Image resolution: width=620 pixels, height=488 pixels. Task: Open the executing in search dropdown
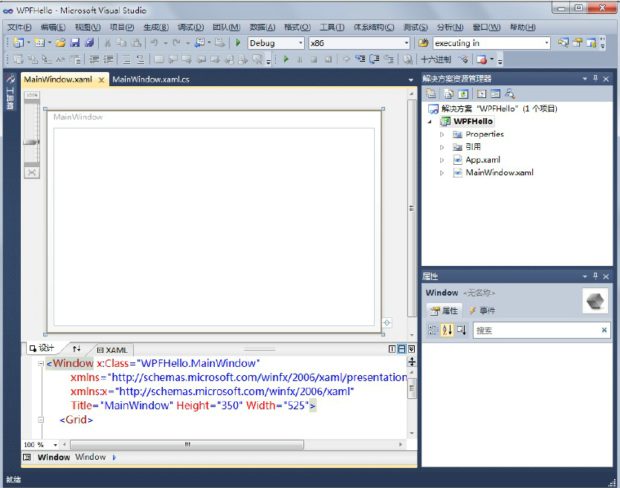click(546, 43)
